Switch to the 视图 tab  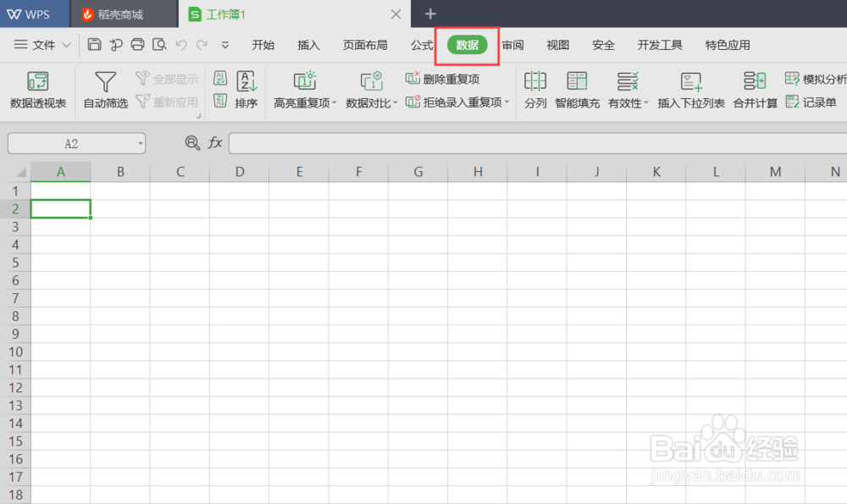(557, 45)
